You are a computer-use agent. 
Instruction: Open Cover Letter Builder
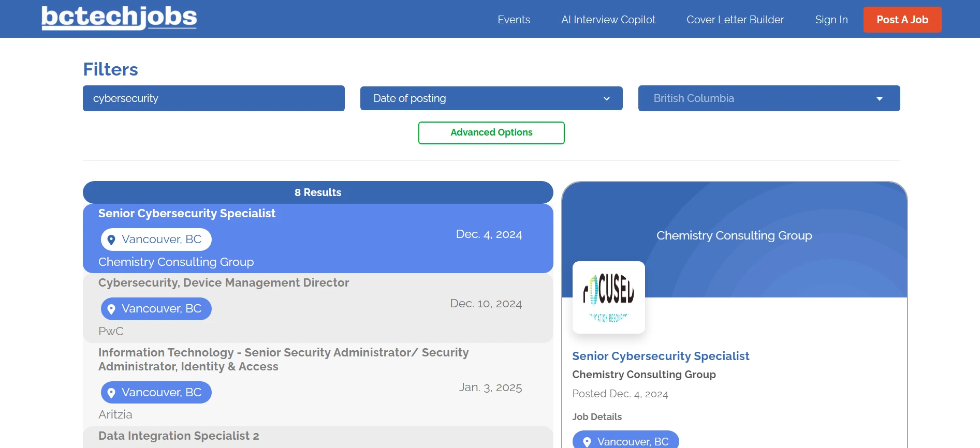tap(735, 20)
